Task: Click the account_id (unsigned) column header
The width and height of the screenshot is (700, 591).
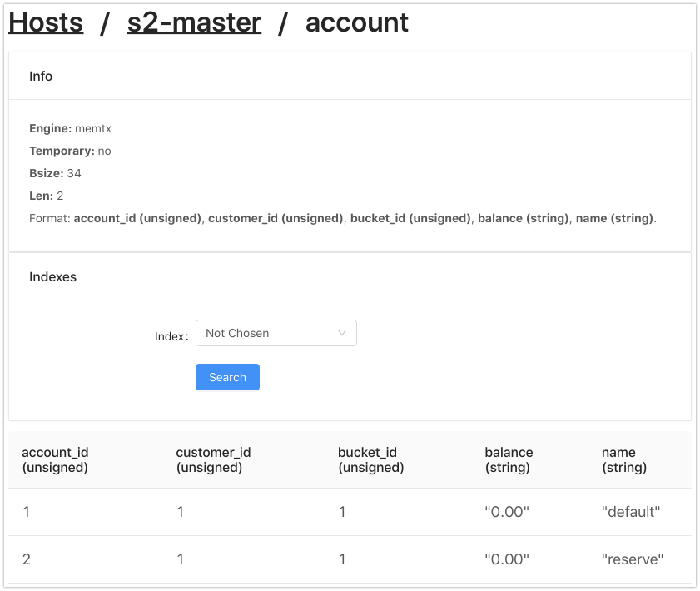Action: pyautogui.click(x=56, y=459)
